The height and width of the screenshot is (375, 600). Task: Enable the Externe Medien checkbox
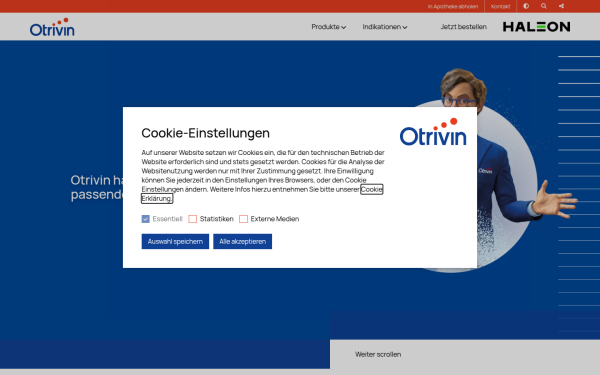(x=243, y=219)
